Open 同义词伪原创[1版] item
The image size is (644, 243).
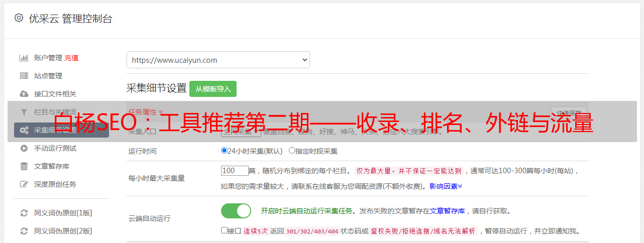(x=63, y=213)
